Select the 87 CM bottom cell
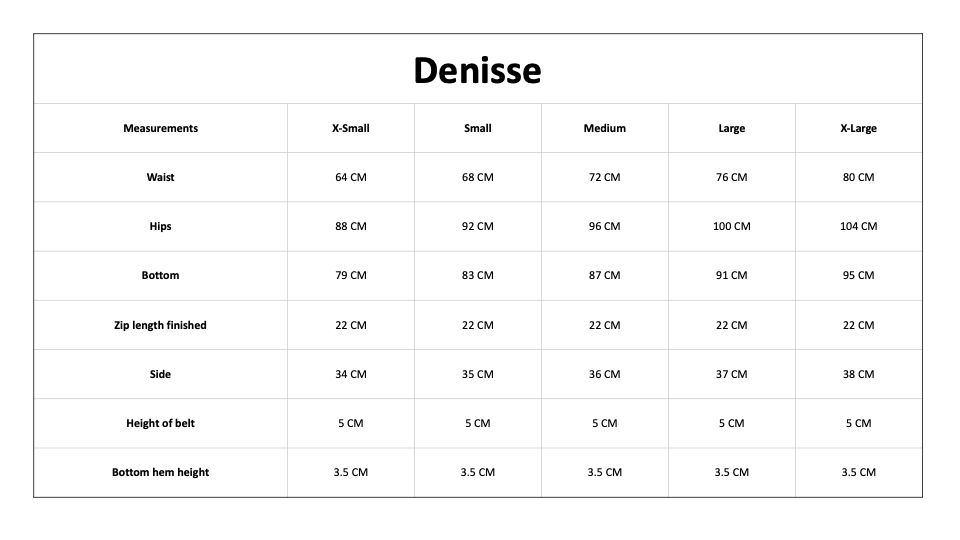 click(604, 275)
